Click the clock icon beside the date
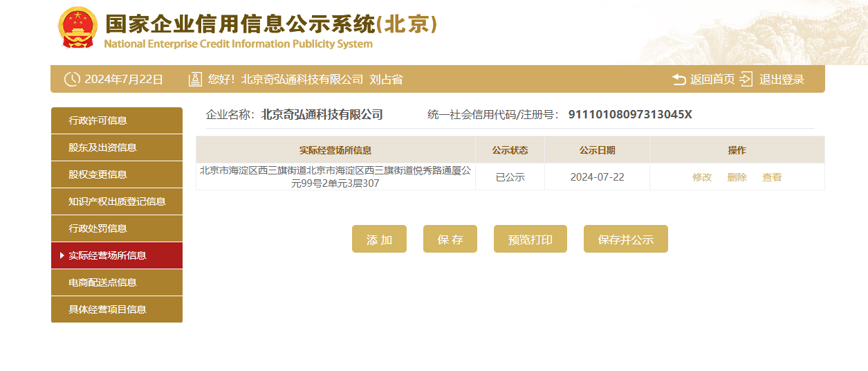868x371 pixels. tap(72, 79)
